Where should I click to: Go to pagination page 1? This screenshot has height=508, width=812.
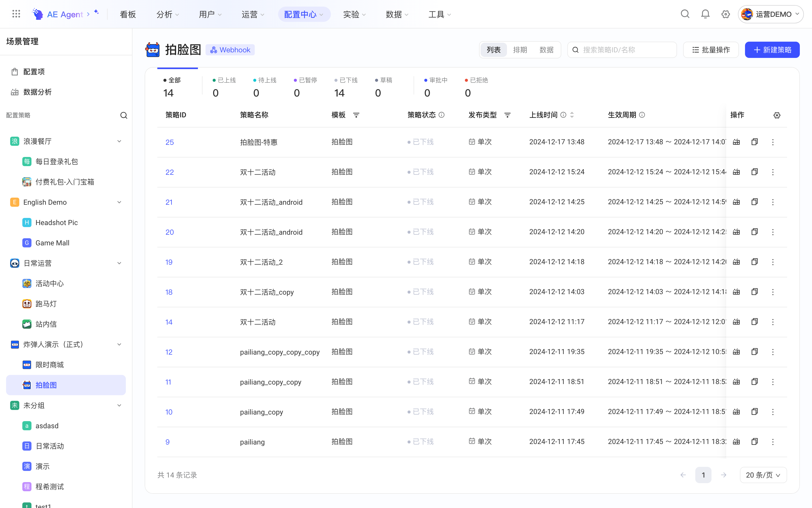703,475
